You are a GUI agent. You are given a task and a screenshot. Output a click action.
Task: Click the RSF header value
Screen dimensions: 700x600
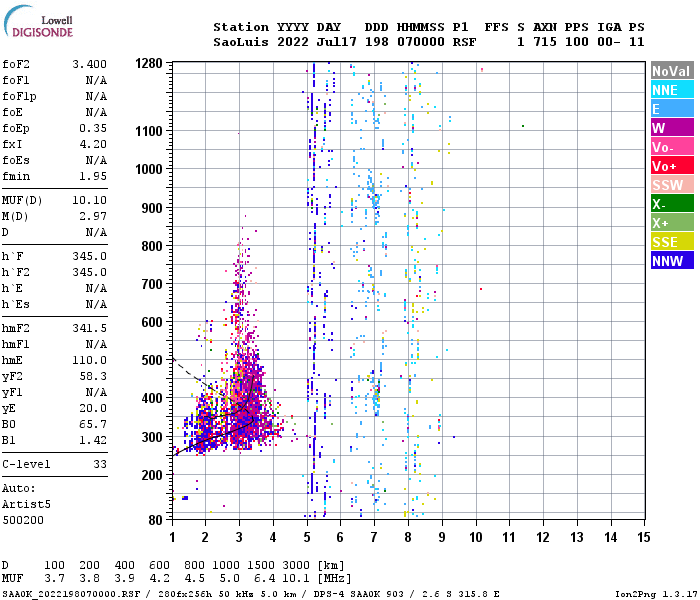[x=464, y=42]
